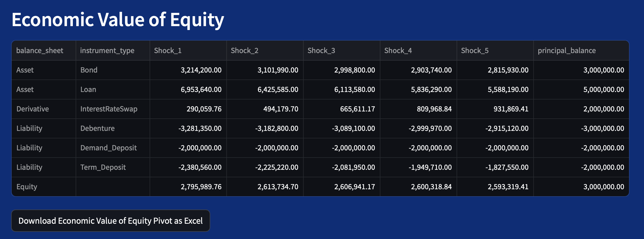Click the Debenture instrument cell
The image size is (644, 239).
[97, 128]
